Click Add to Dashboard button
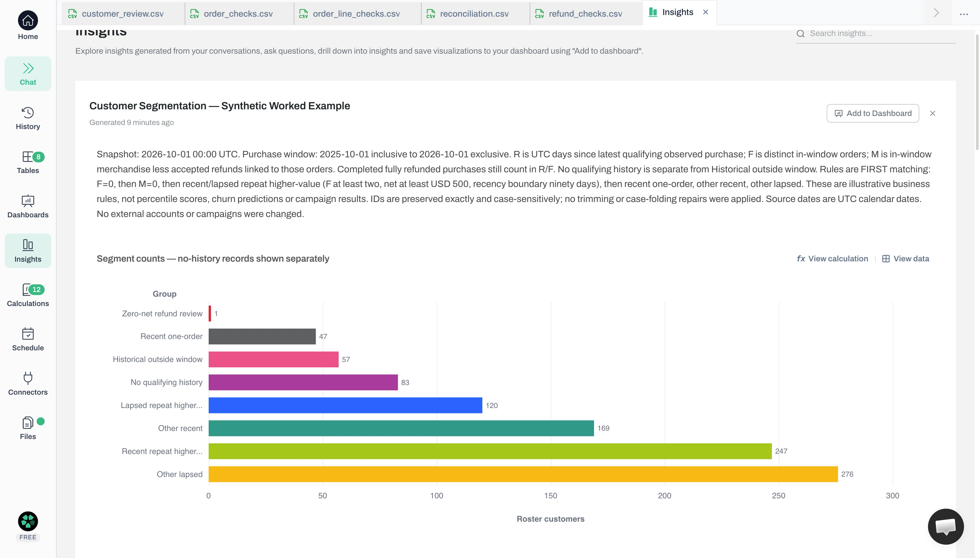This screenshot has height=558, width=980. pyautogui.click(x=873, y=113)
